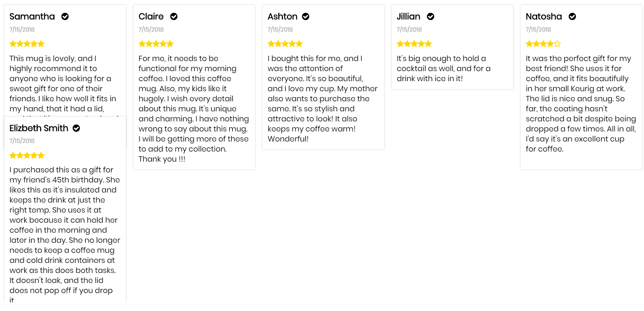Click Natosha's four-star rating
This screenshot has width=644, height=311.
543,44
